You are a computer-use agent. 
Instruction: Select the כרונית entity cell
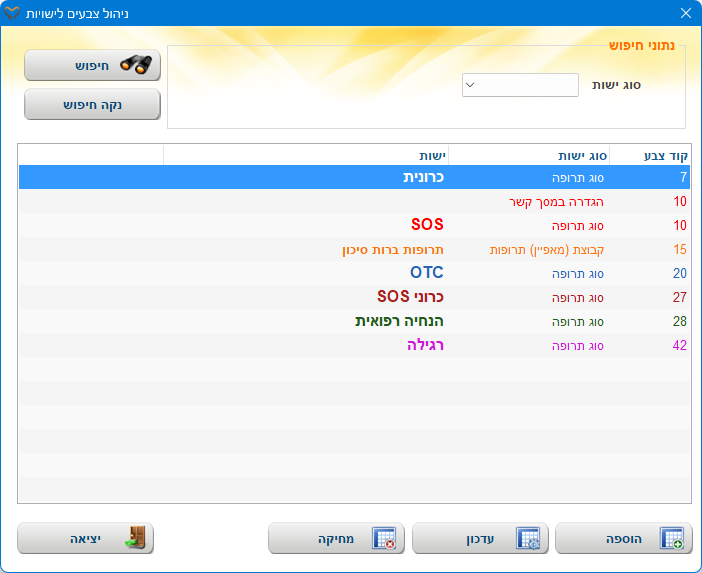click(306, 177)
